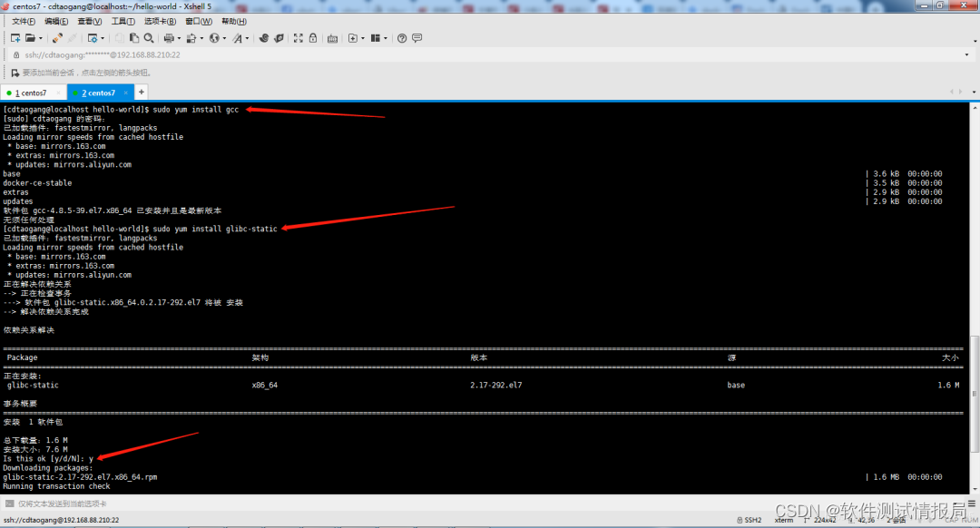The width and height of the screenshot is (980, 528).
Task: Open the 帮助(H) menu
Action: click(234, 21)
